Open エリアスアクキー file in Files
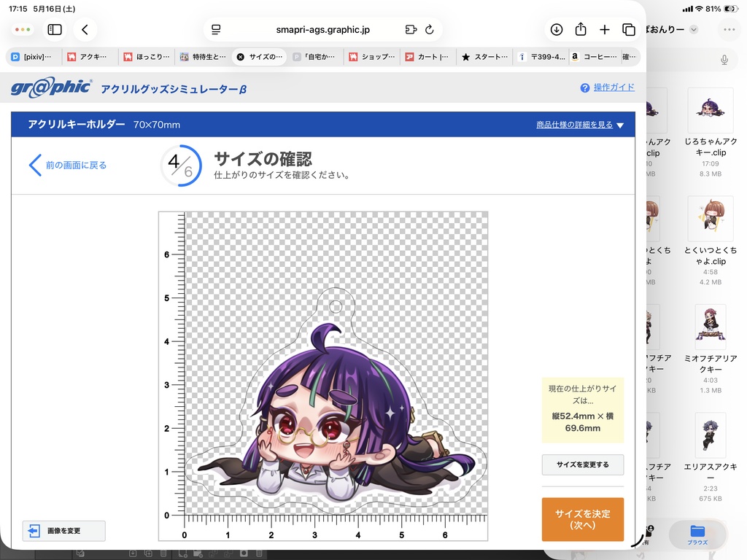Screen dimensions: 747x560 [x=711, y=458]
